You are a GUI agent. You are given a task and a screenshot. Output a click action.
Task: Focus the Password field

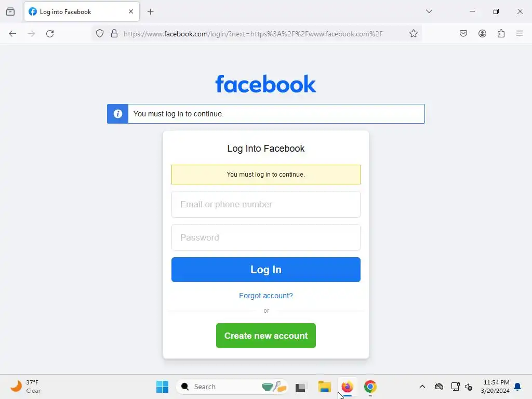[x=265, y=237]
